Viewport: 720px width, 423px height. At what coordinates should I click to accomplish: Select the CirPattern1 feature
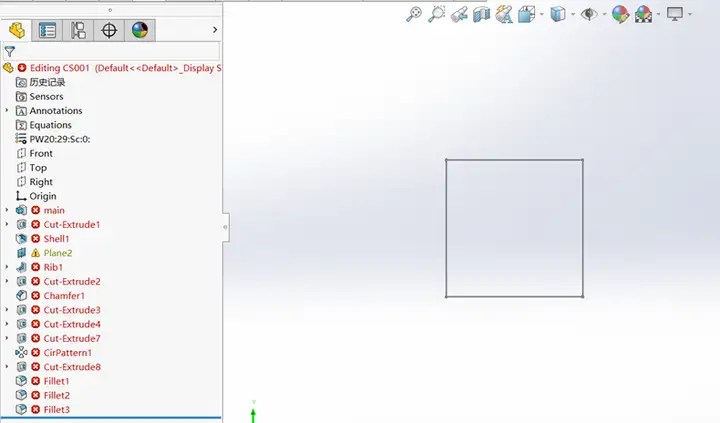point(68,353)
